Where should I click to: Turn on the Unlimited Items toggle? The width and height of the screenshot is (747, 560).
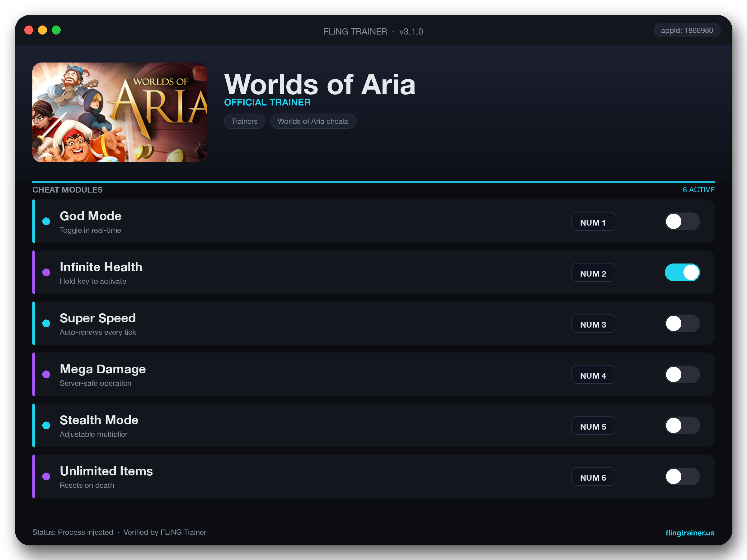click(682, 476)
